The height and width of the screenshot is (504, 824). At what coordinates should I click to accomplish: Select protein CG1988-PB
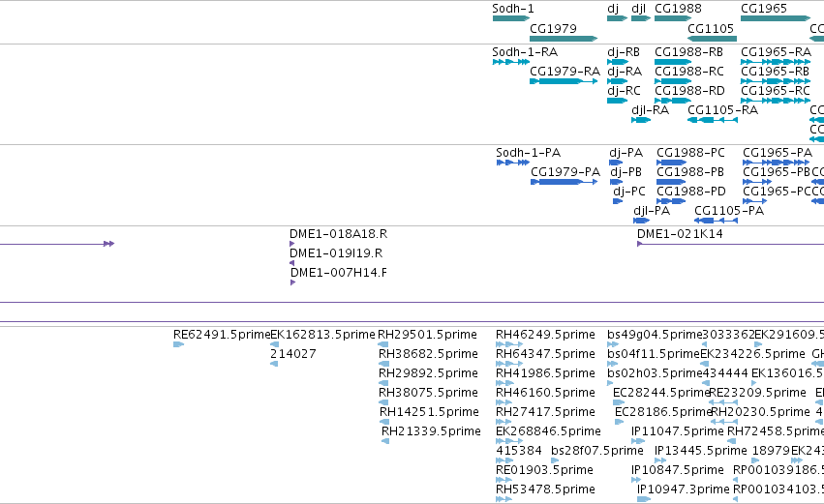pos(671,182)
